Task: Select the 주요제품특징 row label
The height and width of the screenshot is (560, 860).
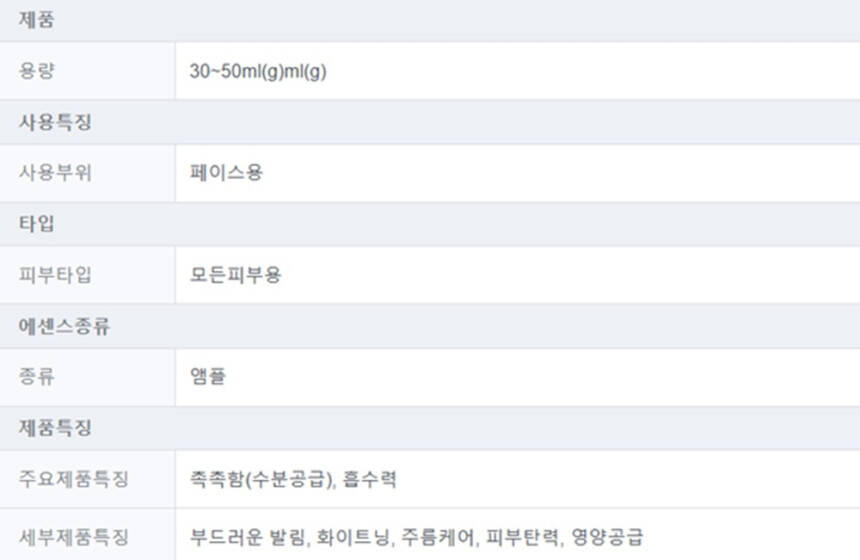Action: coord(74,480)
